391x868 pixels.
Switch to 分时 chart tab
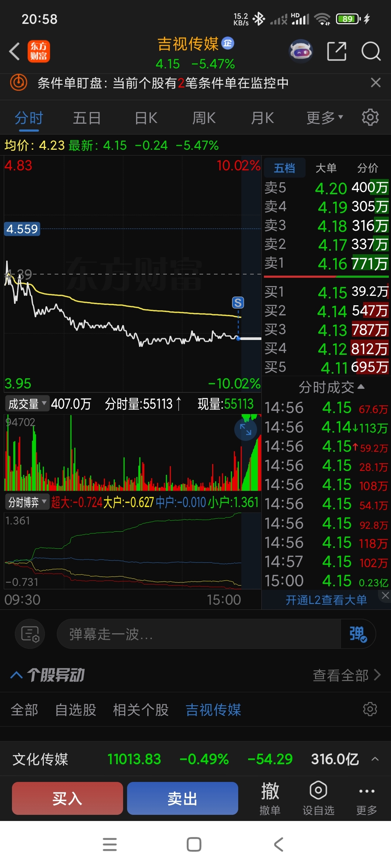pyautogui.click(x=29, y=118)
